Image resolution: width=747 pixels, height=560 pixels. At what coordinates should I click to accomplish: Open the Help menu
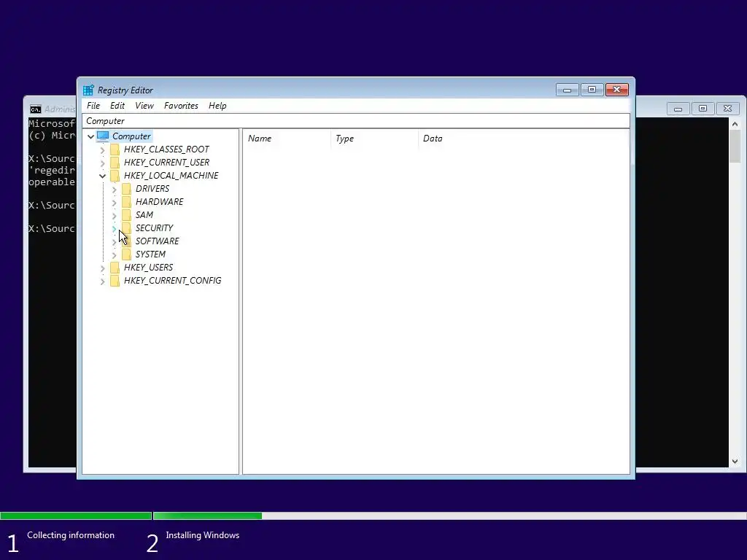coord(217,106)
